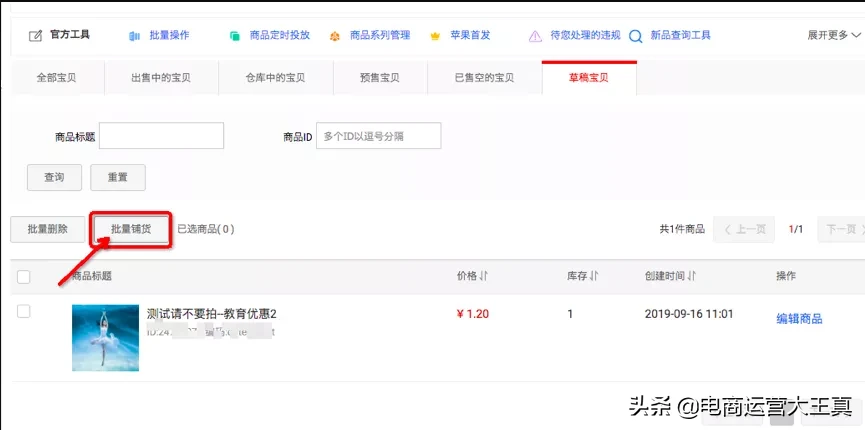Screen dimensions: 865x430
Task: Toggle the select-all checkbox in table header
Action: [24, 277]
